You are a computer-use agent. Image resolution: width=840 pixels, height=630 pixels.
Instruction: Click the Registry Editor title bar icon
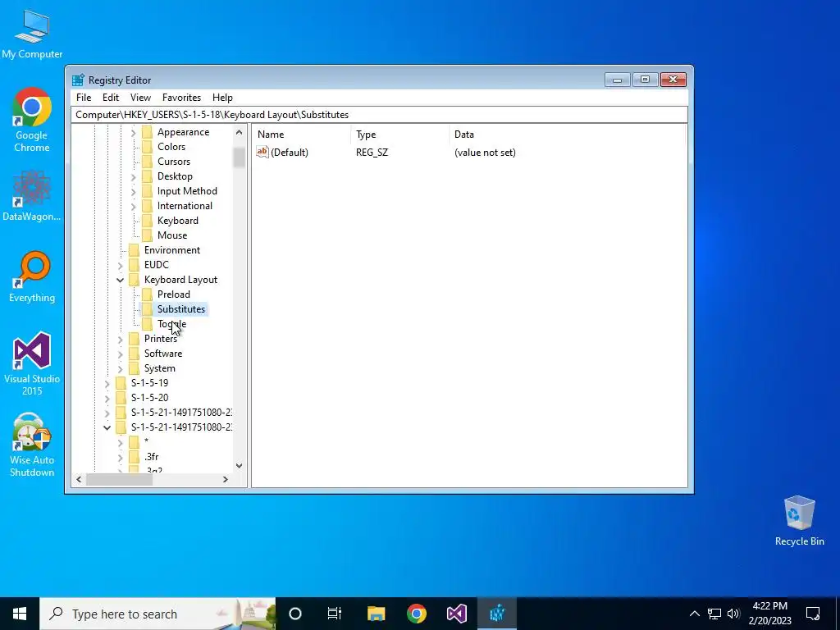(78, 80)
